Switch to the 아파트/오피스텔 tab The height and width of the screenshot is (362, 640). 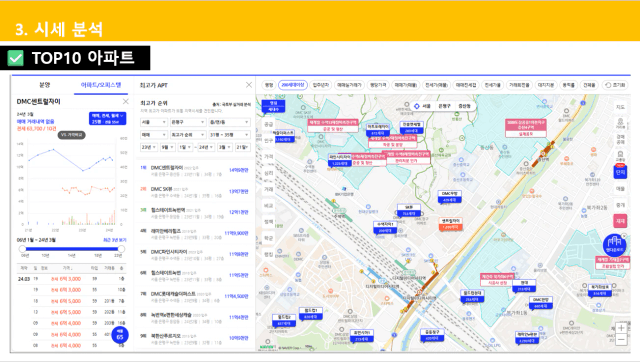[101, 85]
